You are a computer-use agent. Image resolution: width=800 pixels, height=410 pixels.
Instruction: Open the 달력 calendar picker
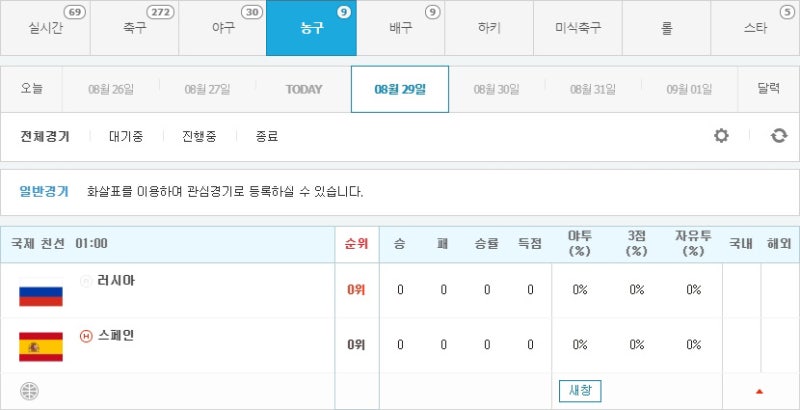click(x=768, y=89)
